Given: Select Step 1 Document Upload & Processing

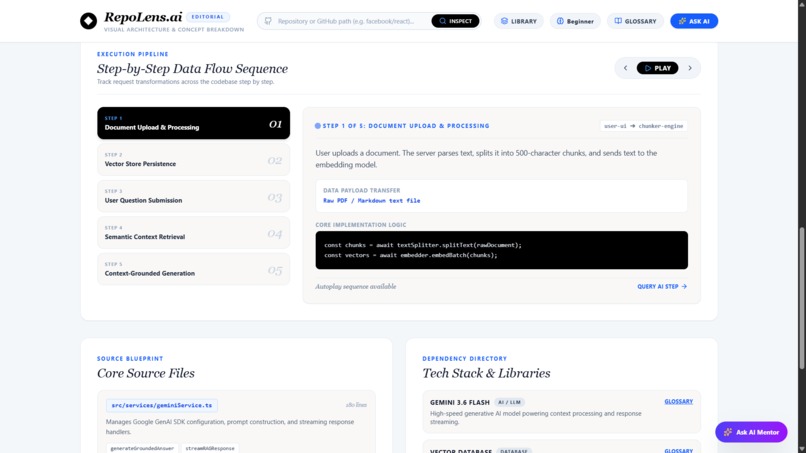Looking at the screenshot, I should click(x=193, y=123).
